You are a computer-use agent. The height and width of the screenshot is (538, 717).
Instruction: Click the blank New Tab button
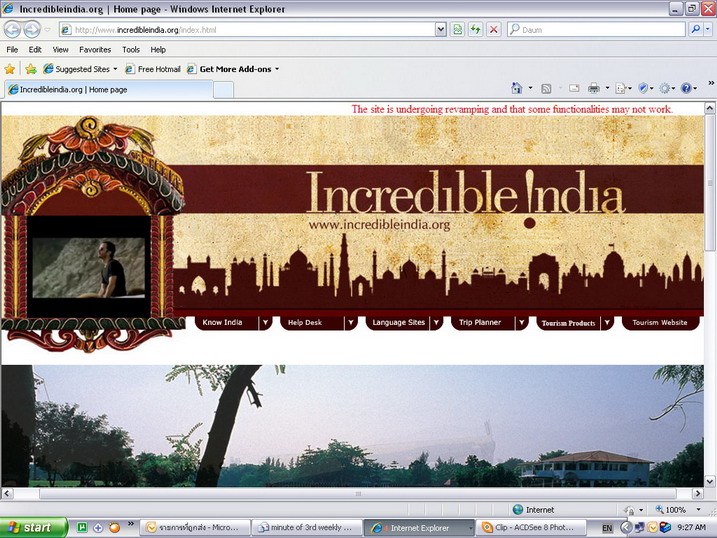[224, 90]
